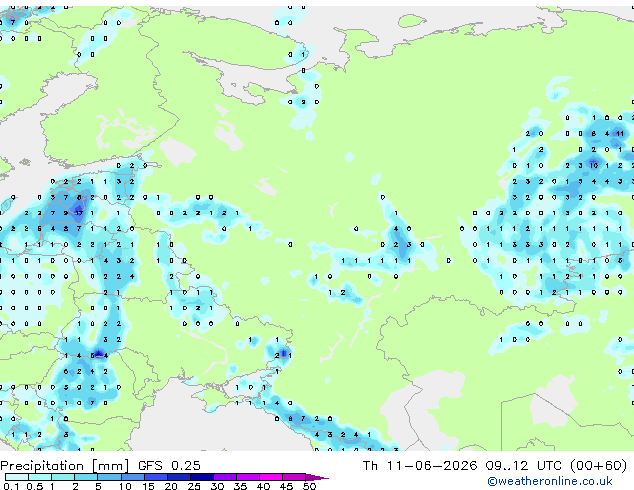Click the 'Th 11-06-2026' date text
634x490 pixels.
pyautogui.click(x=420, y=466)
